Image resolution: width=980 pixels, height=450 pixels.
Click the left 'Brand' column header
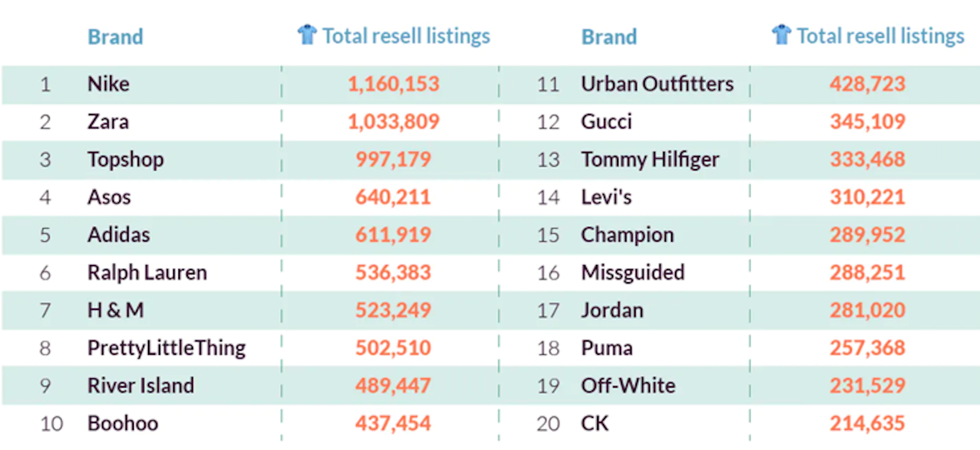pyautogui.click(x=115, y=37)
